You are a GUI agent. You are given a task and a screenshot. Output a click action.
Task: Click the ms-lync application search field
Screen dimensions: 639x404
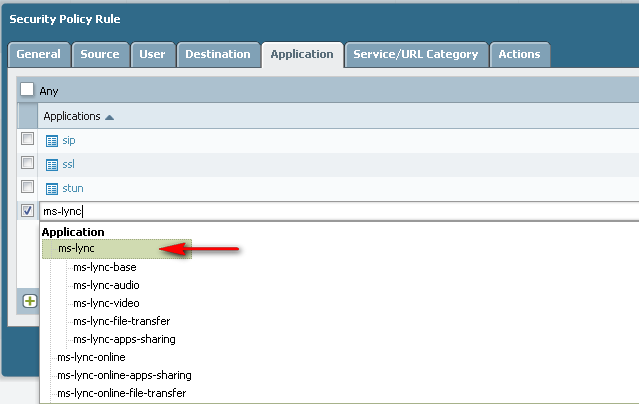click(339, 211)
